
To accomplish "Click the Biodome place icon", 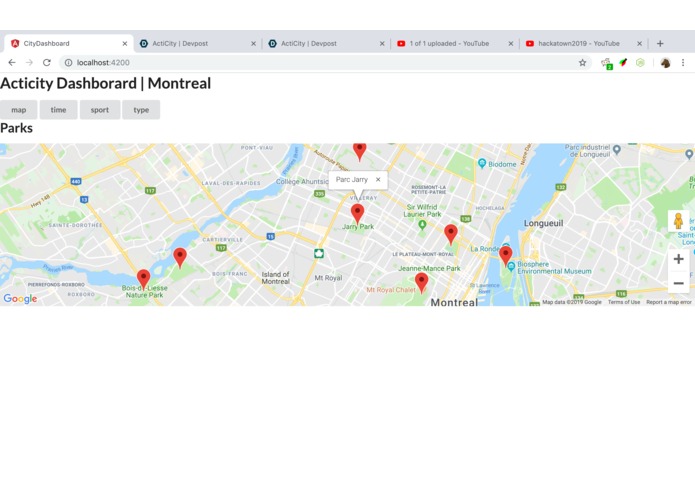I will [482, 163].
